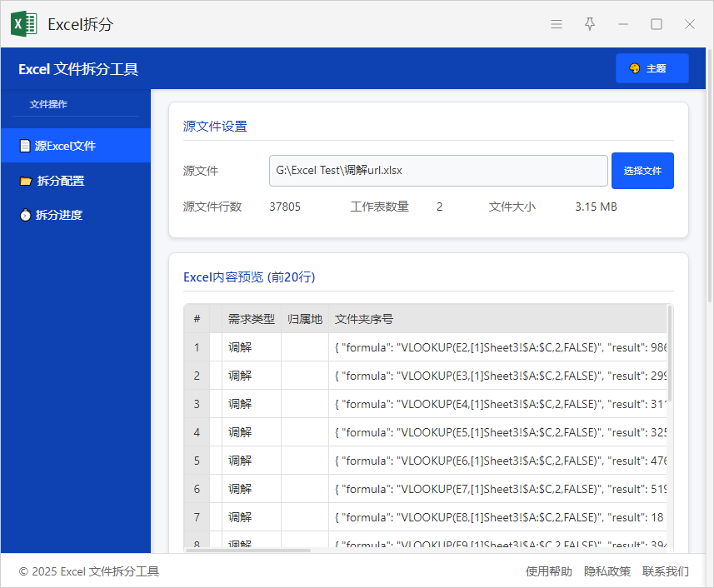This screenshot has height=588, width=714.
Task: Click the VLOOKUP(E6 formula cell
Action: point(497,461)
